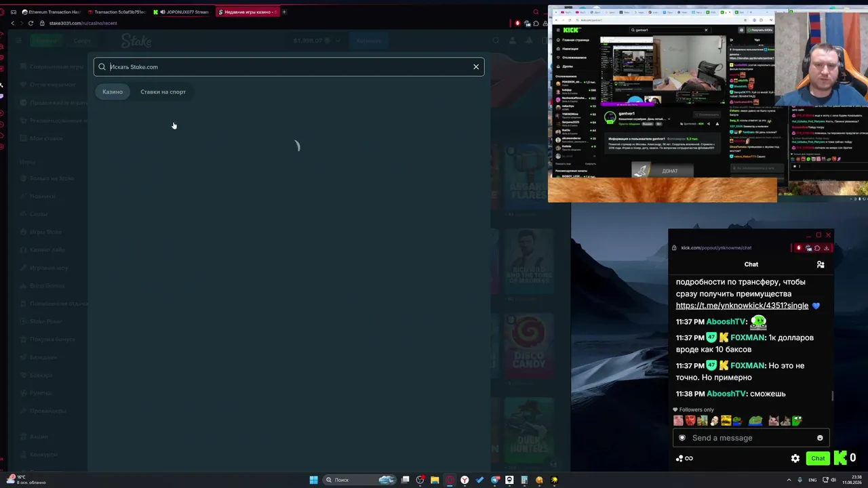Open Task View from the taskbar
Screen dimensions: 868x488
406,480
